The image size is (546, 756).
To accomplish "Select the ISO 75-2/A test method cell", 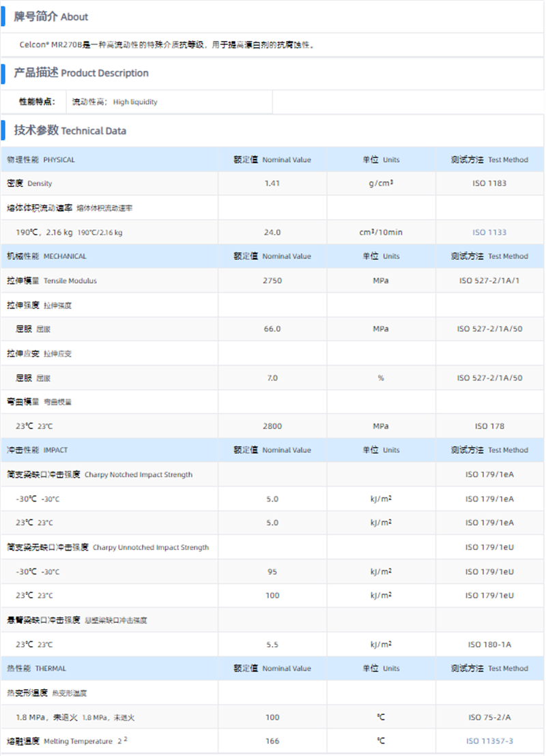I will (489, 717).
